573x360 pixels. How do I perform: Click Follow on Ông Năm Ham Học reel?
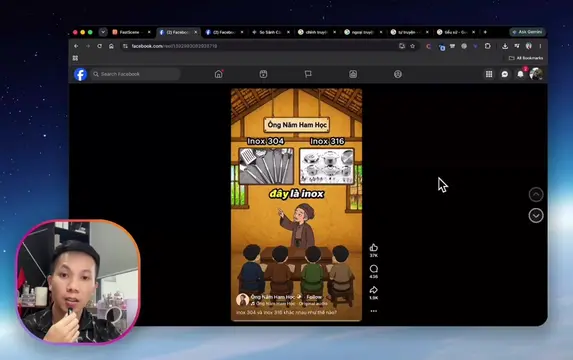coord(314,297)
